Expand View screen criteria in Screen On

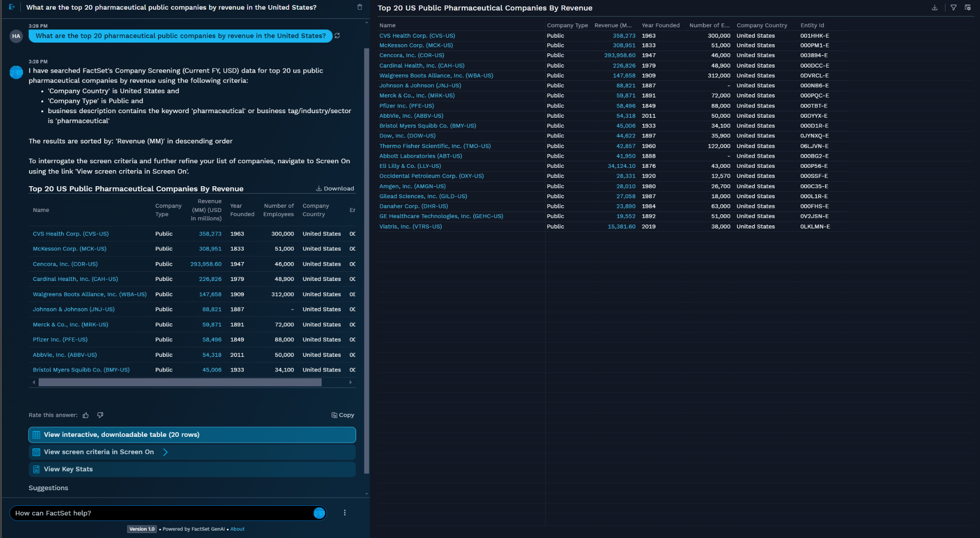pyautogui.click(x=192, y=452)
